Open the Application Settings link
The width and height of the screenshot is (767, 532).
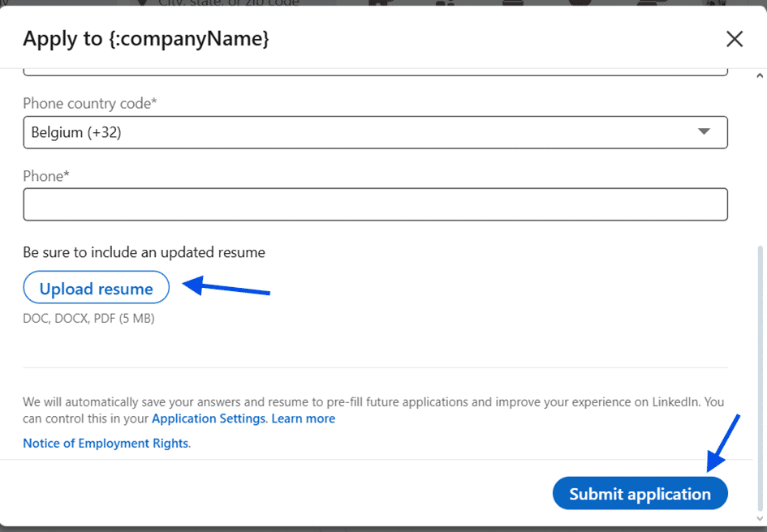(209, 418)
